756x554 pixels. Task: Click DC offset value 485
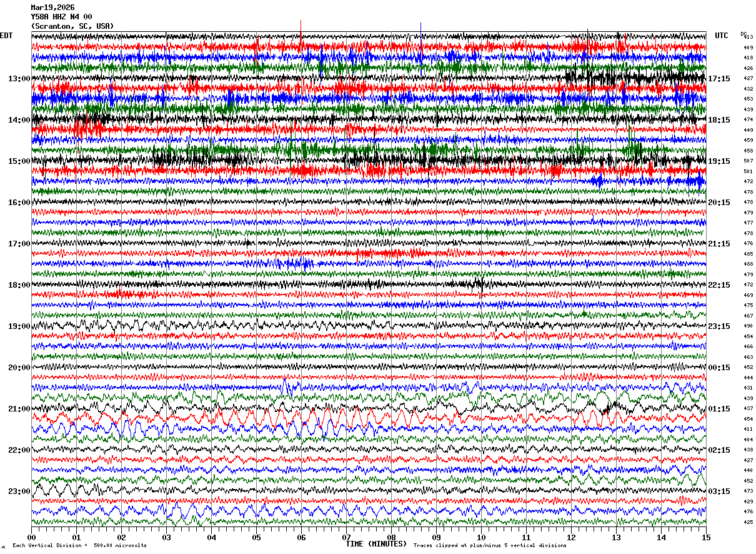tap(748, 254)
